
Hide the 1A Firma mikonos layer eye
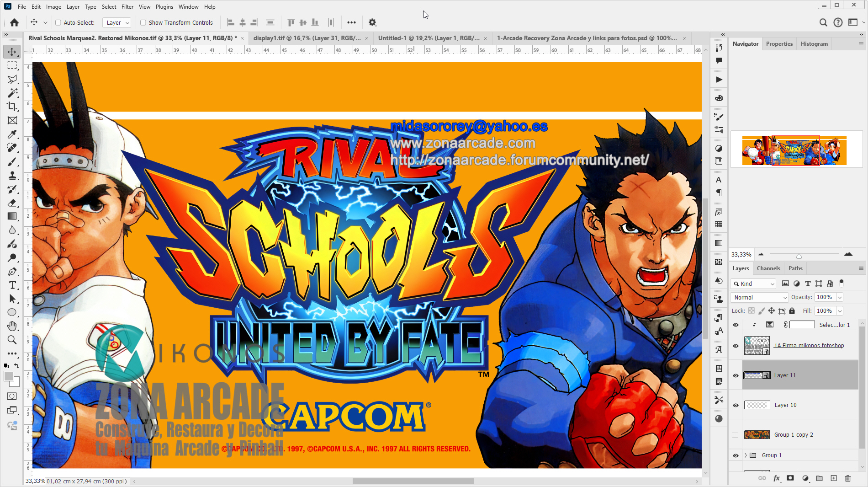coord(736,346)
